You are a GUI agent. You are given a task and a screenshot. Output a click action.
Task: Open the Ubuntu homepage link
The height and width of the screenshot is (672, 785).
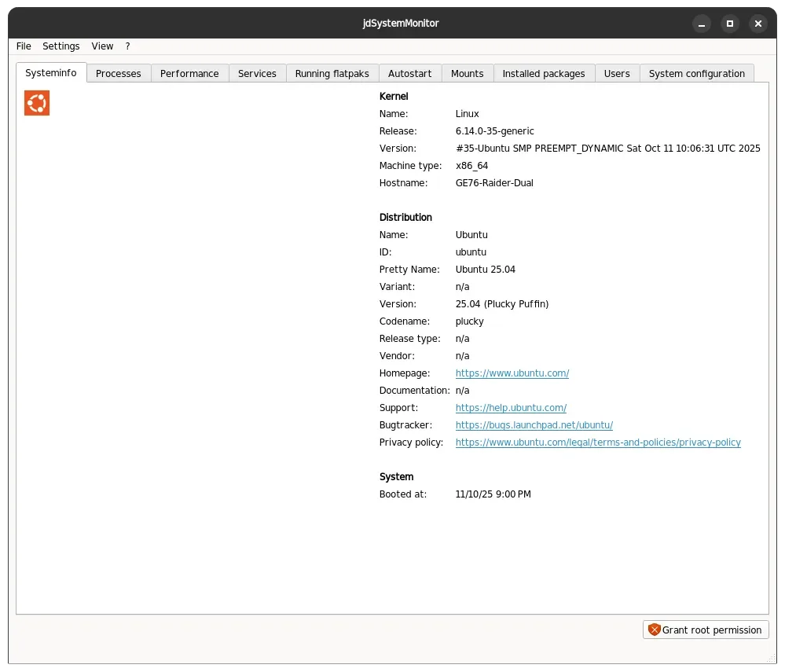pyautogui.click(x=512, y=373)
